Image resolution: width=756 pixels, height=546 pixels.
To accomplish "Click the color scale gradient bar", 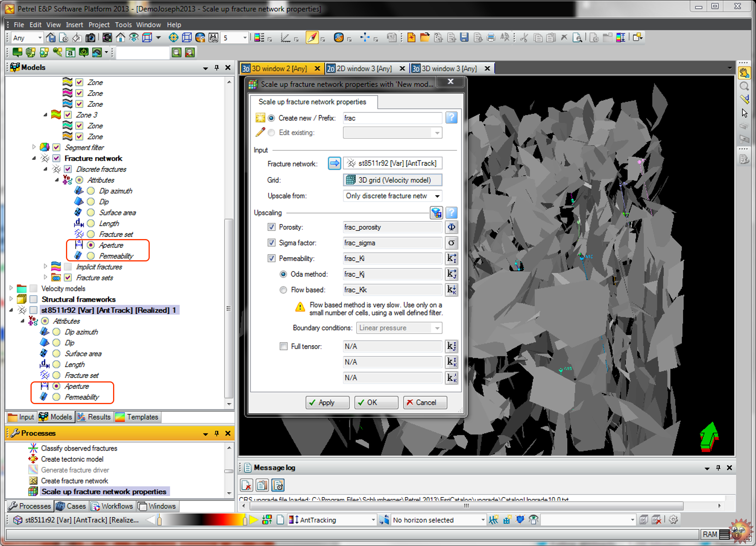I will point(202,520).
